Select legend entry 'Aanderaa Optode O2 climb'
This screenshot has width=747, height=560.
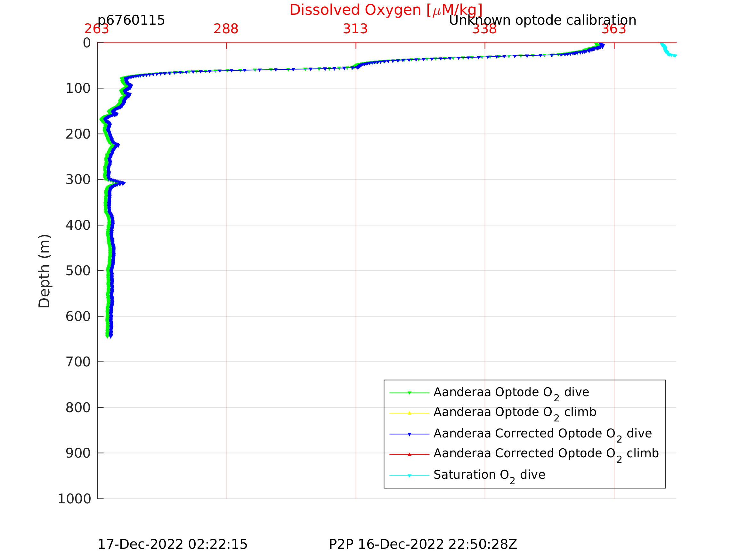coord(515,413)
